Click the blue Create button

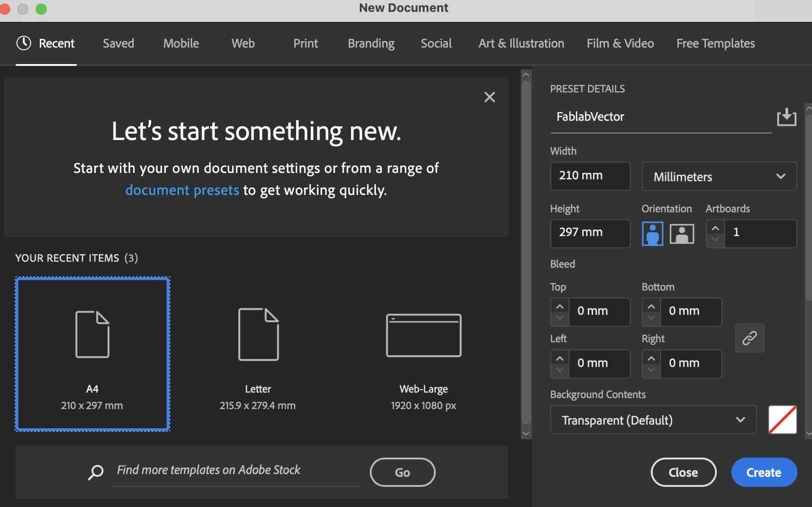[x=763, y=472]
